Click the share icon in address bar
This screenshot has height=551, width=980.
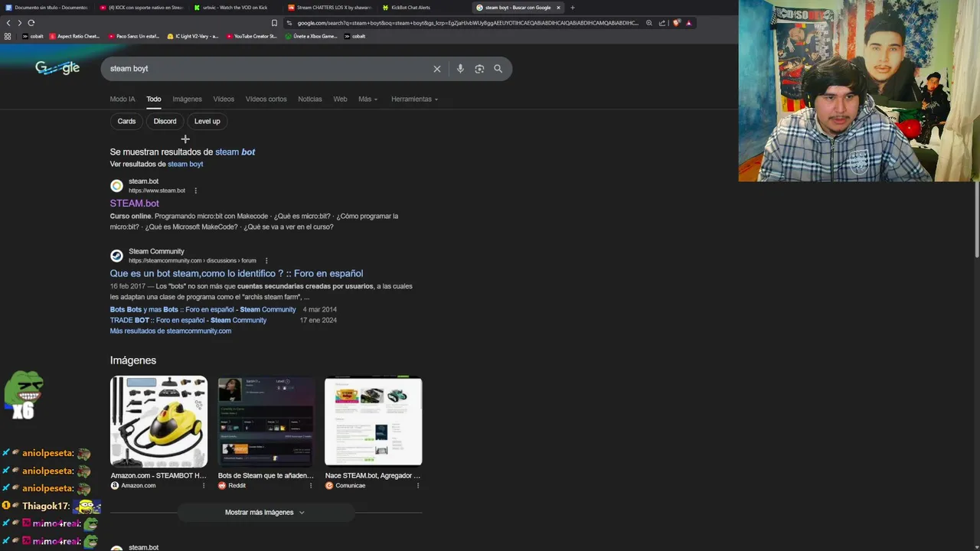click(x=662, y=23)
